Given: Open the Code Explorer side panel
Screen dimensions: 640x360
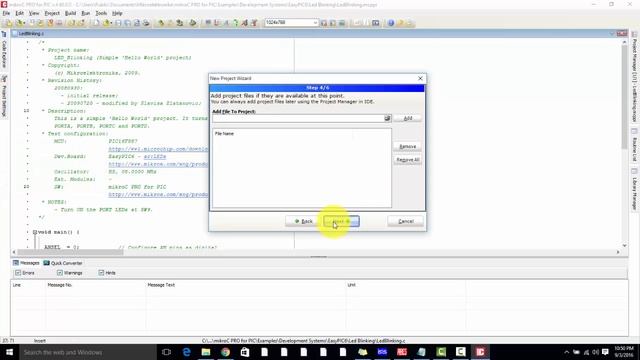Looking at the screenshot, I should [4, 50].
